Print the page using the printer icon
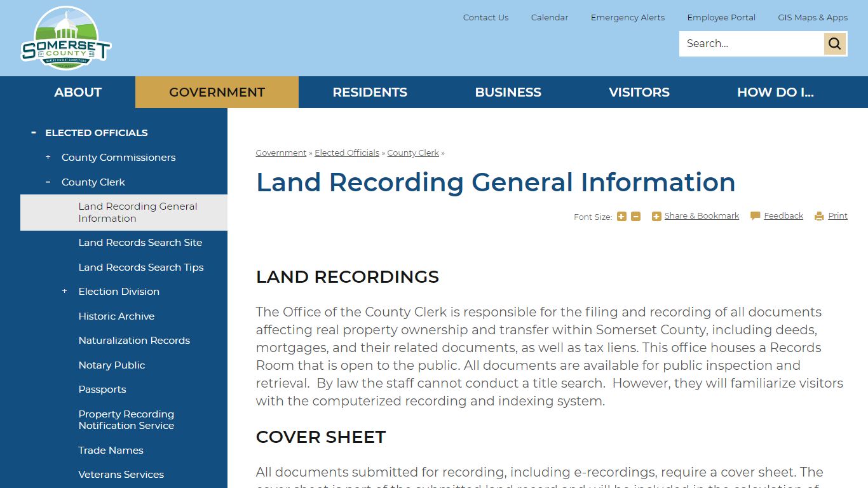Viewport: 868px width, 488px height. [x=818, y=215]
